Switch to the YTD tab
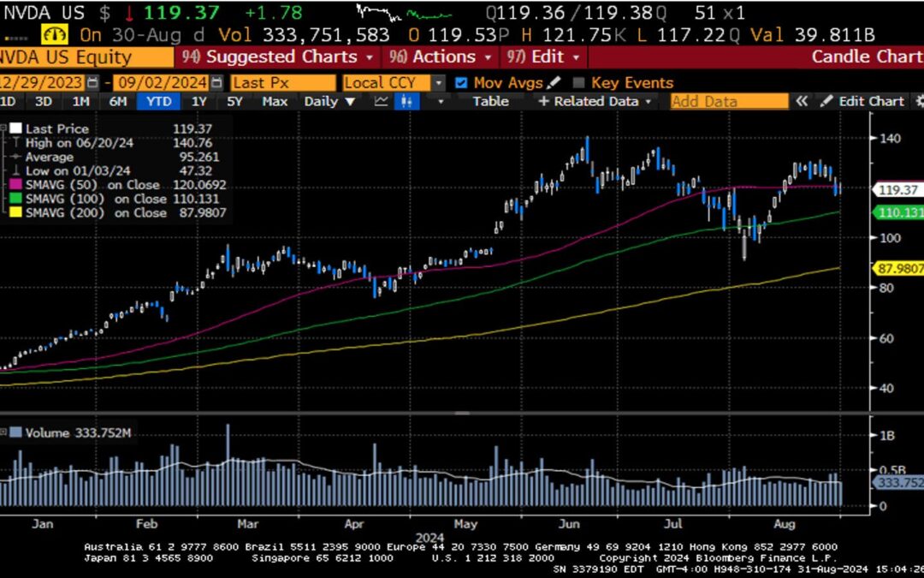924x578 pixels. (x=157, y=100)
